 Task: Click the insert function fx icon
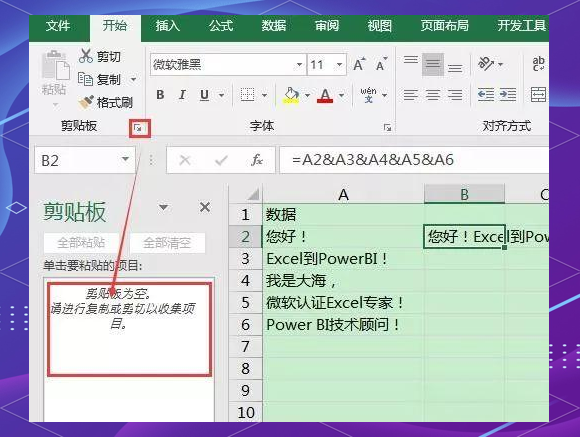tap(257, 160)
